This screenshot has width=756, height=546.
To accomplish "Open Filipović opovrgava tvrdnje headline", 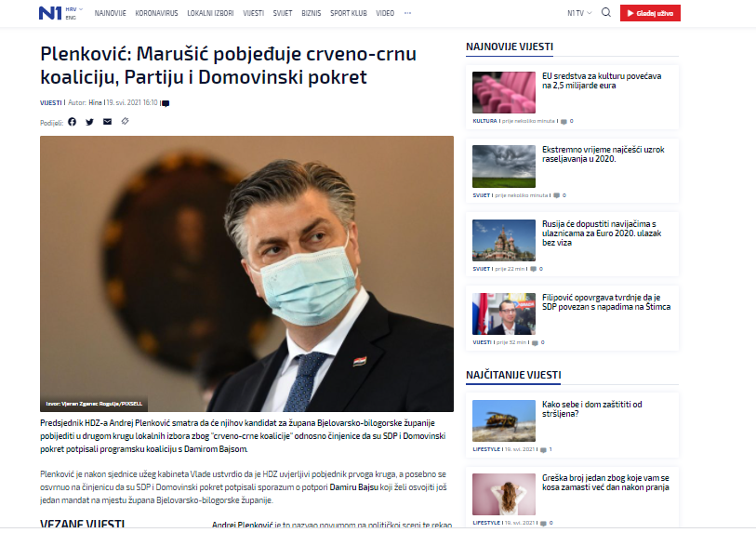I will 606,302.
